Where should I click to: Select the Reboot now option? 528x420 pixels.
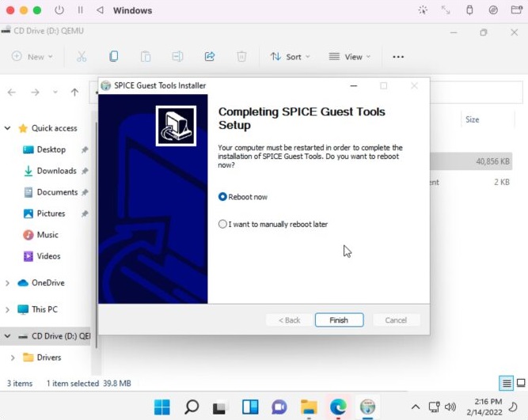coord(243,197)
